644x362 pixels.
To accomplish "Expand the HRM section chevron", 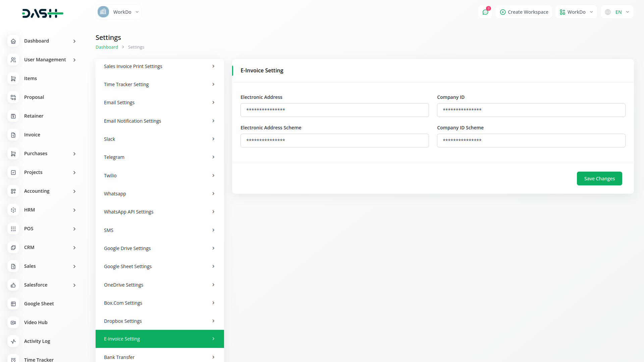I will (x=74, y=210).
